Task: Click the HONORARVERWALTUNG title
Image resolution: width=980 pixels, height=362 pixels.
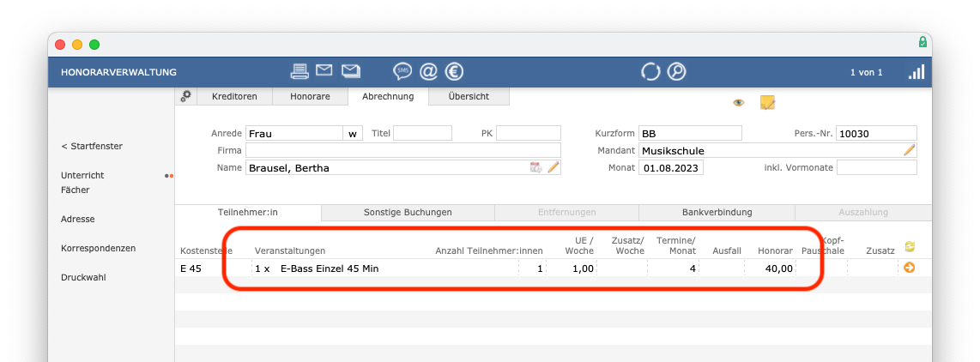Action: click(118, 73)
